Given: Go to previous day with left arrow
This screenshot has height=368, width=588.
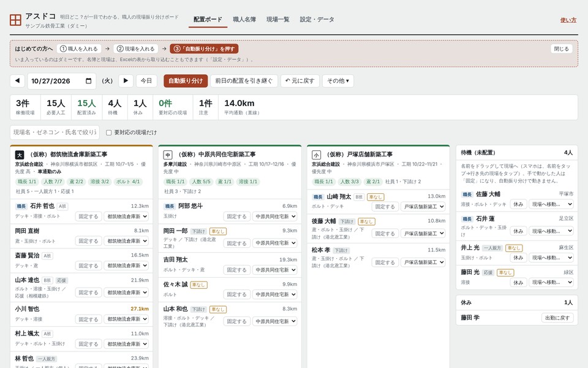Looking at the screenshot, I should pos(17,81).
